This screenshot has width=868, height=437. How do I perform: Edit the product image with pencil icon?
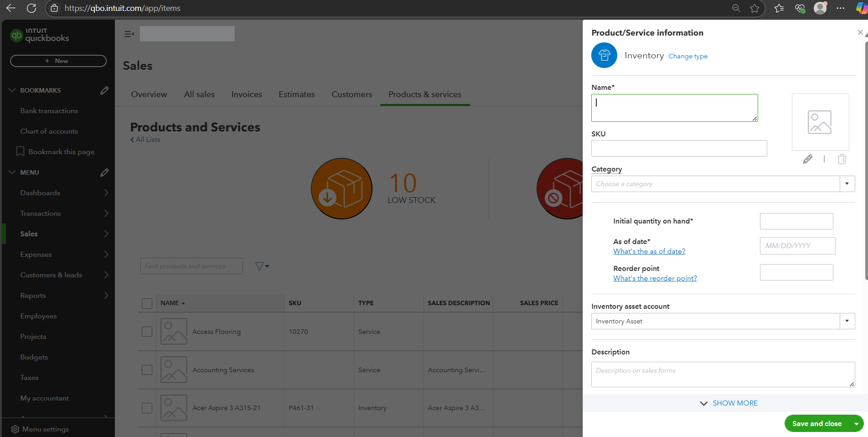[807, 159]
